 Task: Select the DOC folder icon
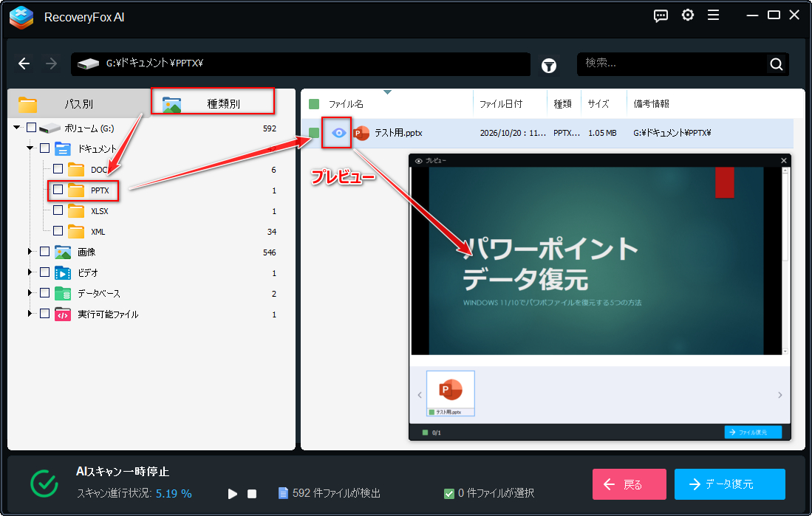tap(76, 170)
